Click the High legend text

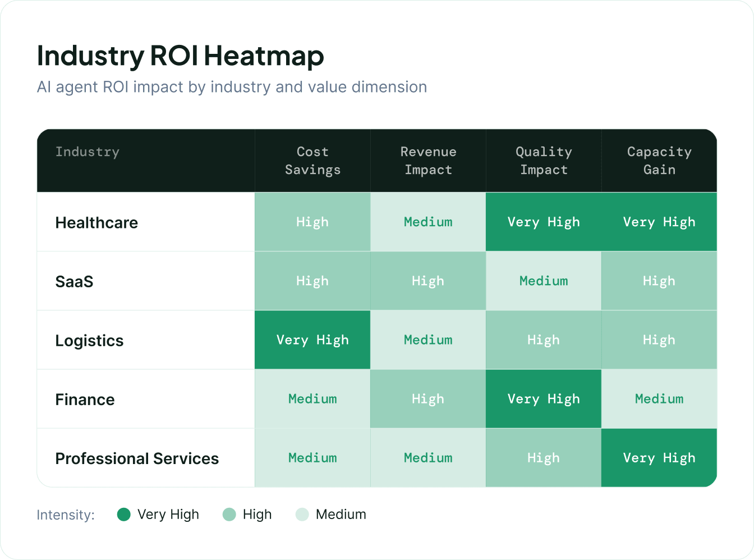pos(258,515)
